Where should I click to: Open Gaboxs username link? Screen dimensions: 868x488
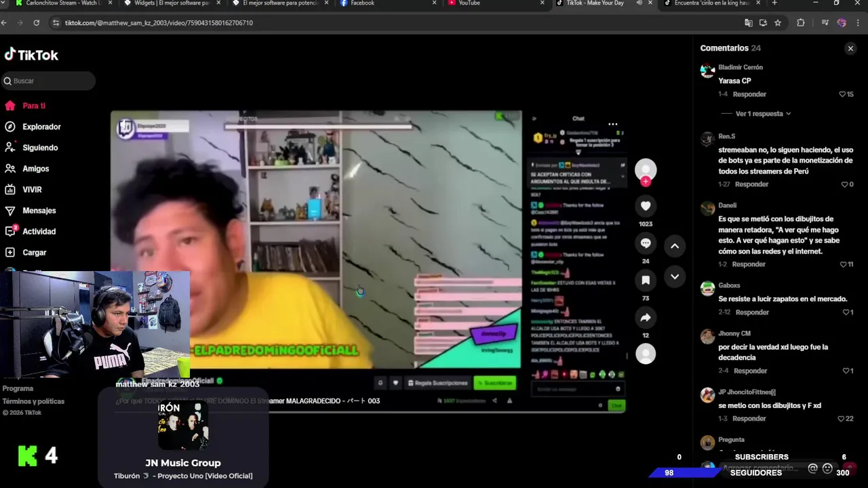(x=729, y=285)
